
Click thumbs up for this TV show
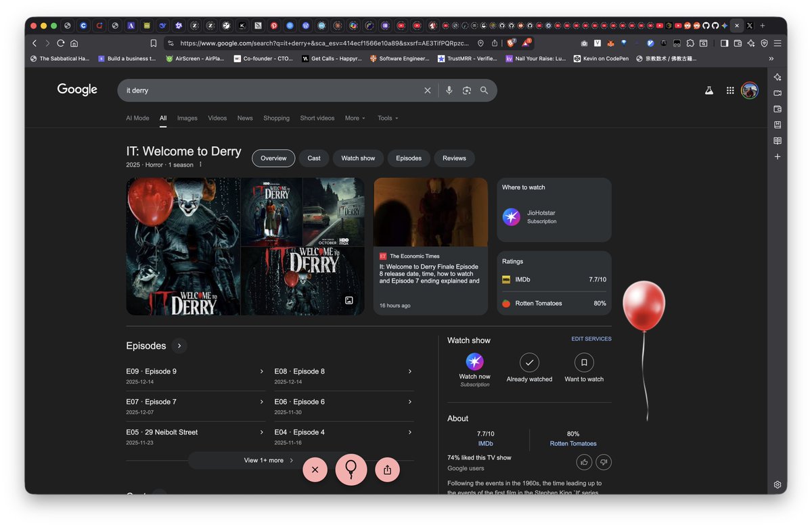coord(584,462)
